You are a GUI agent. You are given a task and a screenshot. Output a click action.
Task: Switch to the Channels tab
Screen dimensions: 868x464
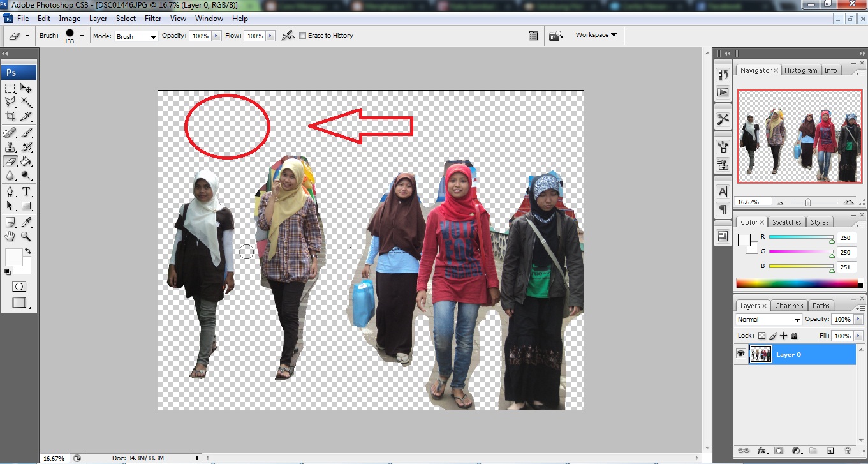point(789,305)
